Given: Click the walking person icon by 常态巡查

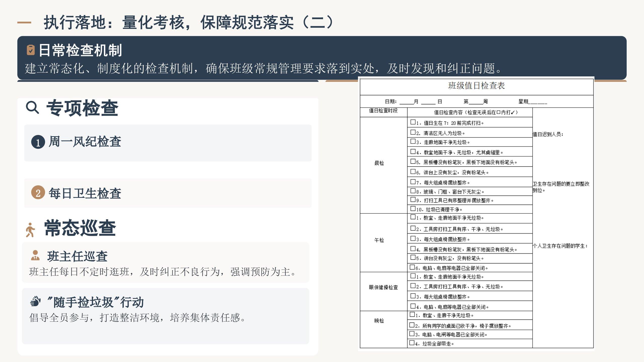Looking at the screenshot, I should pyautogui.click(x=30, y=230).
